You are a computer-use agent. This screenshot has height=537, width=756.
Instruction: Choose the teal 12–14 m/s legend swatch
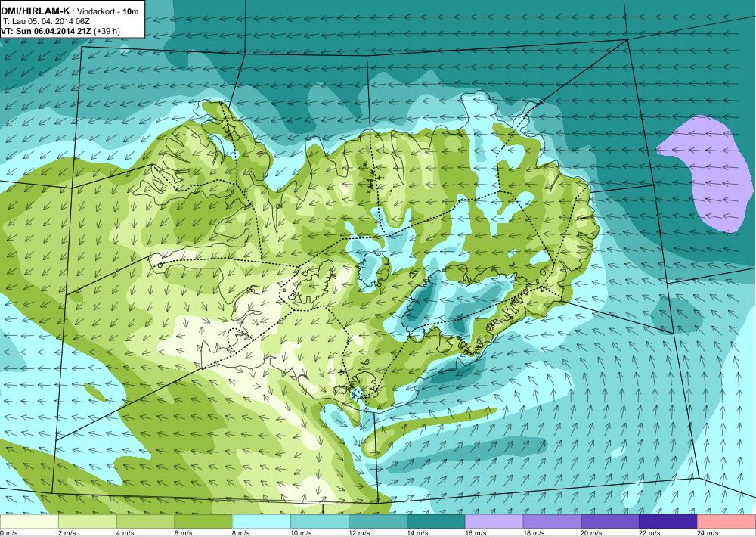pos(378,522)
